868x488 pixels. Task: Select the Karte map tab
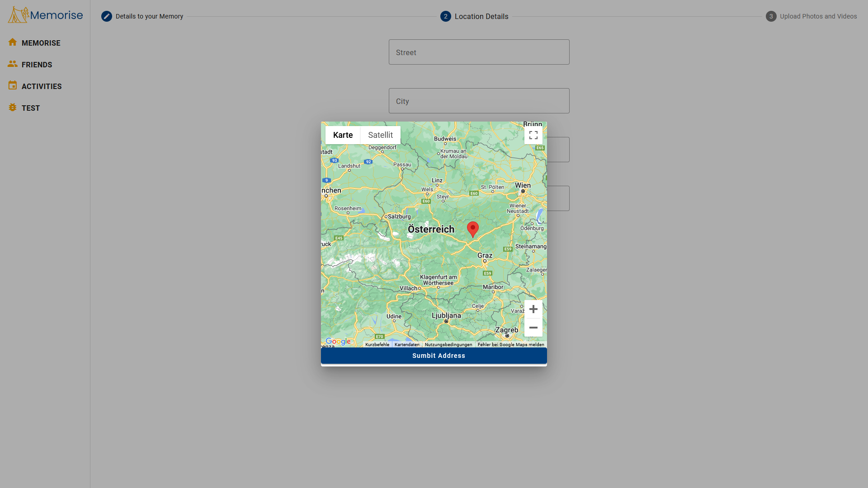343,135
